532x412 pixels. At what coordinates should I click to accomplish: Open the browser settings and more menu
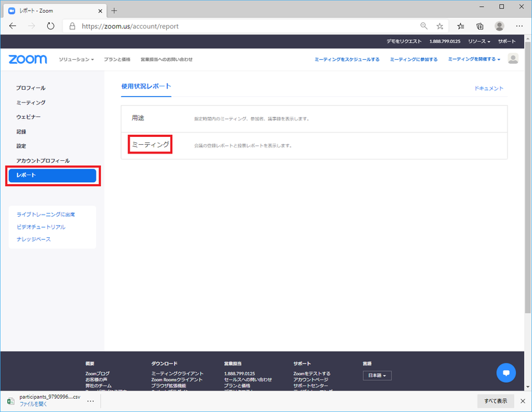click(x=519, y=26)
